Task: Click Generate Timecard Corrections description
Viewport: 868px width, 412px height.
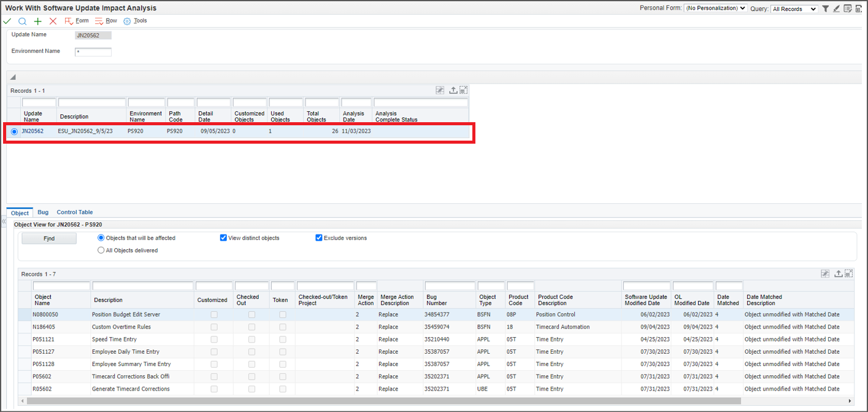Action: click(131, 389)
